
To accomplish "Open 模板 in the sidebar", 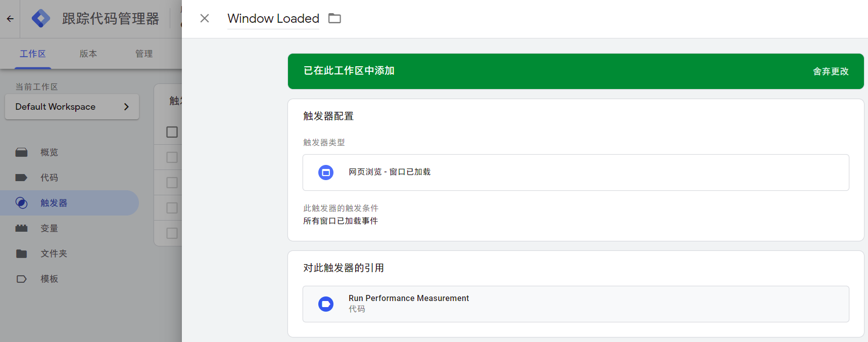I will point(69,279).
